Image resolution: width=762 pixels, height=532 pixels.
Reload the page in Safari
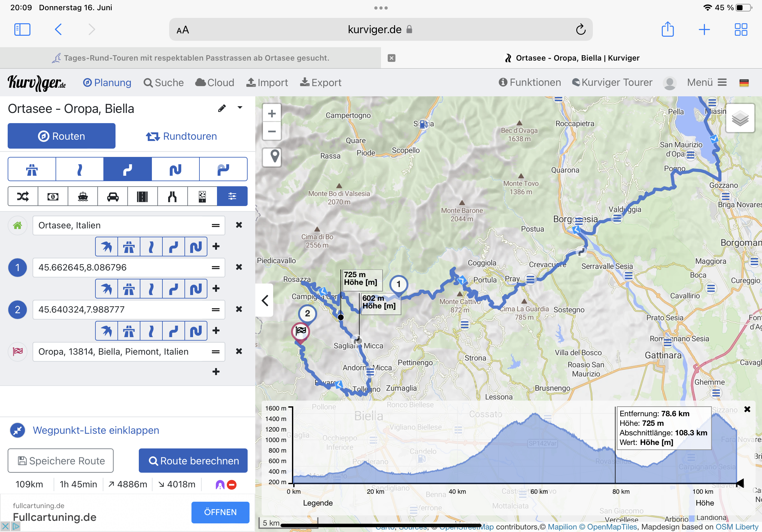581,30
